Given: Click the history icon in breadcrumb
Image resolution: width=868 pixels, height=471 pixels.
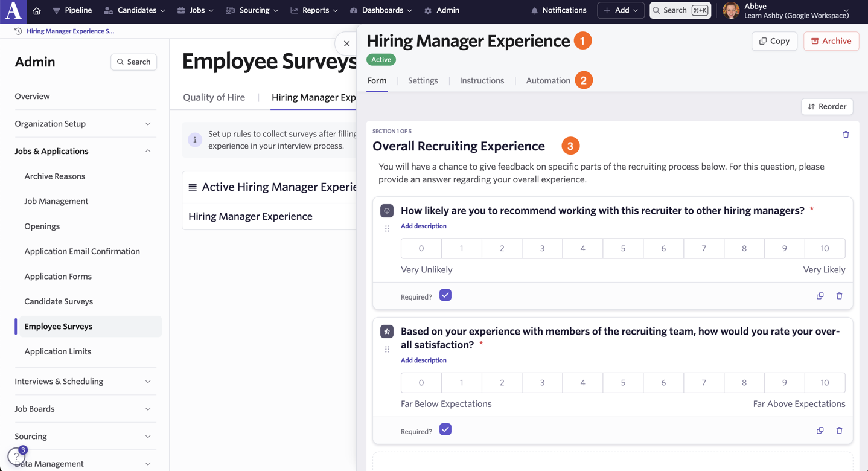Looking at the screenshot, I should [18, 31].
